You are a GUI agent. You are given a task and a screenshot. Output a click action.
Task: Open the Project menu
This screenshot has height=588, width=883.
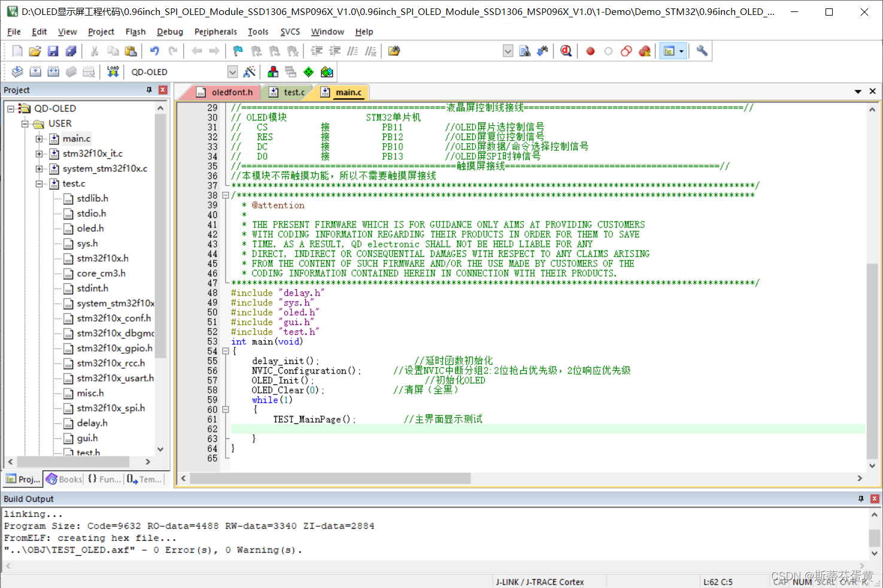[101, 32]
